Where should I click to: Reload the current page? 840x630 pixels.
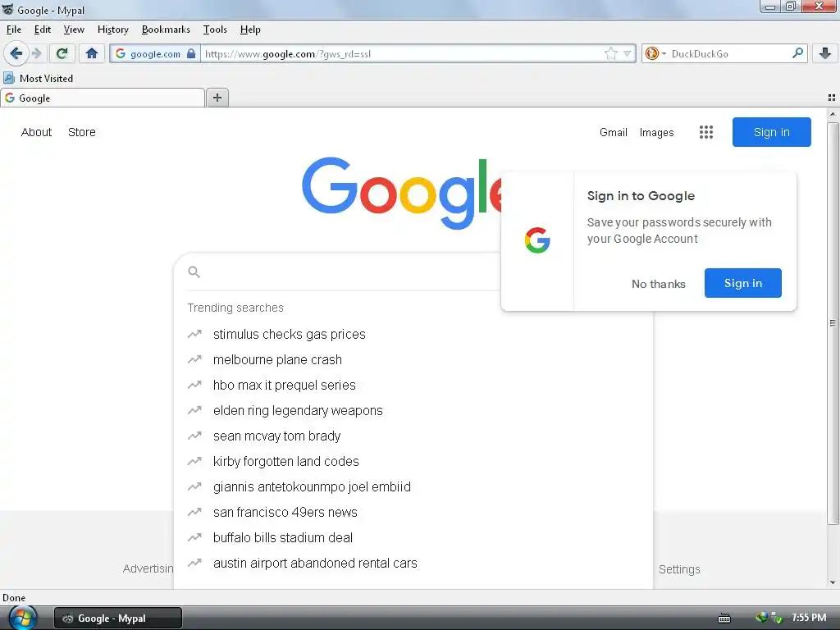click(x=62, y=53)
